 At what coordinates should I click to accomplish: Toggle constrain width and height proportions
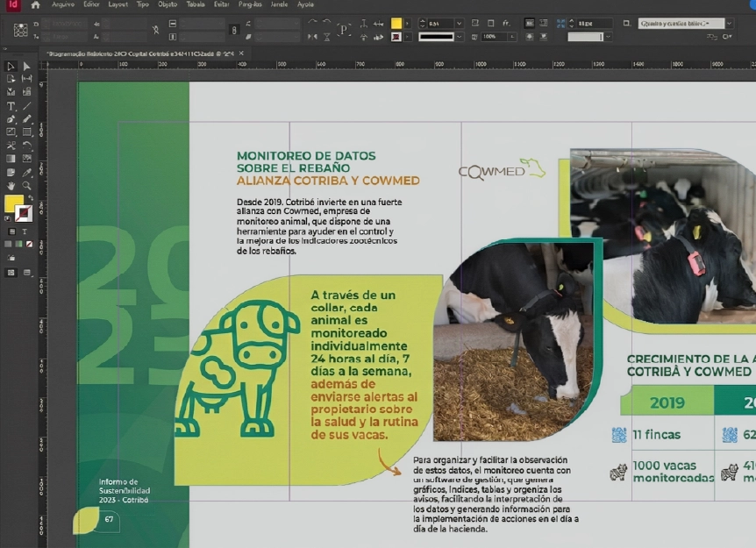(155, 30)
